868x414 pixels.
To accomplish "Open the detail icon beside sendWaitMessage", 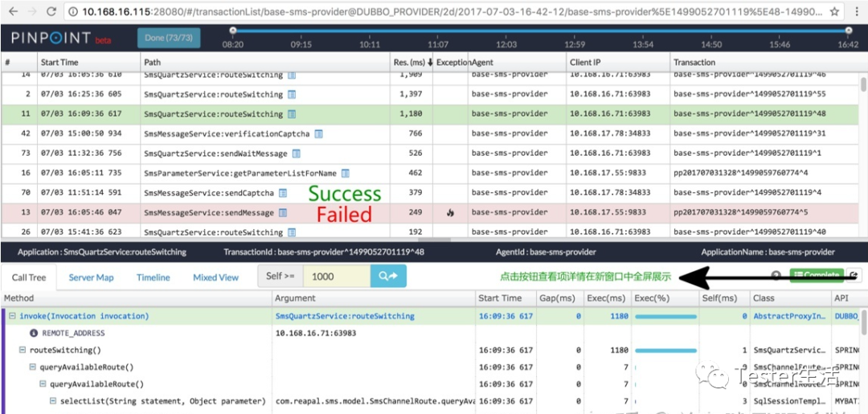I will [x=297, y=154].
